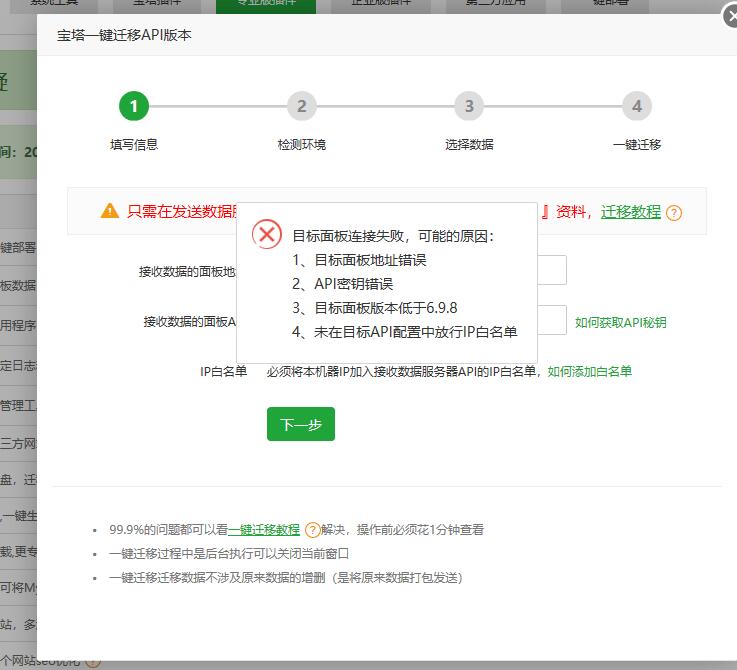Viewport: 737px width, 670px height.
Task: Close the 宝塔一键迁移API版本 dialog
Action: pyautogui.click(x=730, y=18)
